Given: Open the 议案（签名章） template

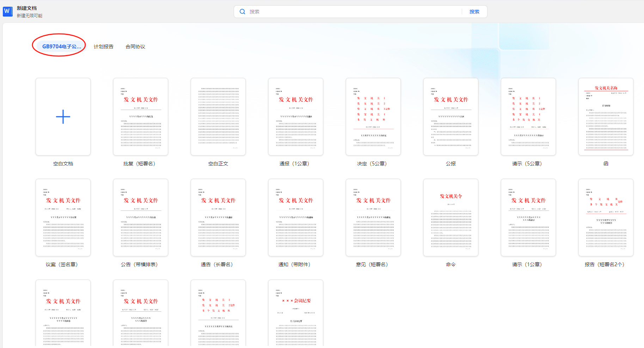Looking at the screenshot, I should coord(63,217).
